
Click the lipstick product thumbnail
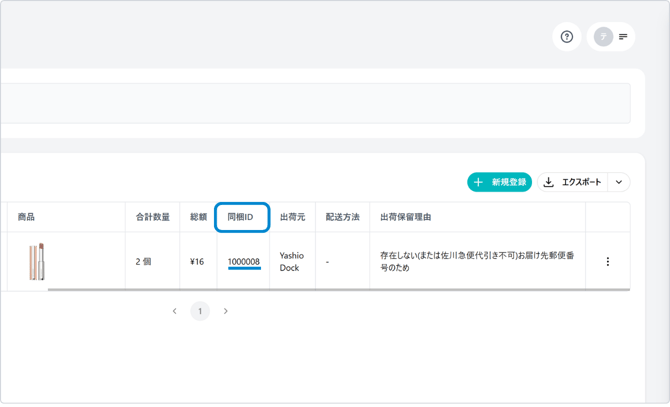pos(37,261)
